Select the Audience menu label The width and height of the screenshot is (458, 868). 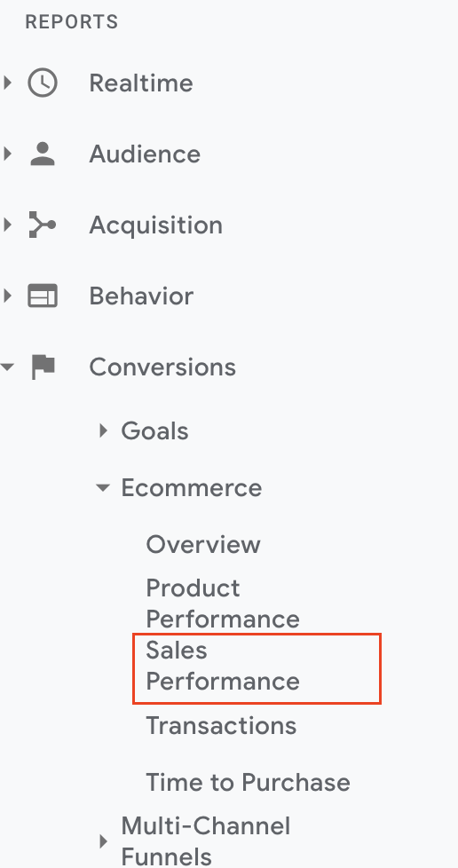(145, 154)
